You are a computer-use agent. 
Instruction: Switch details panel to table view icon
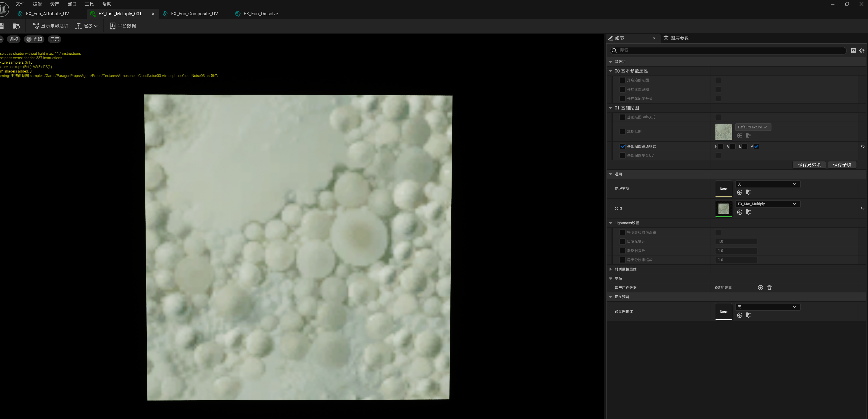(853, 51)
